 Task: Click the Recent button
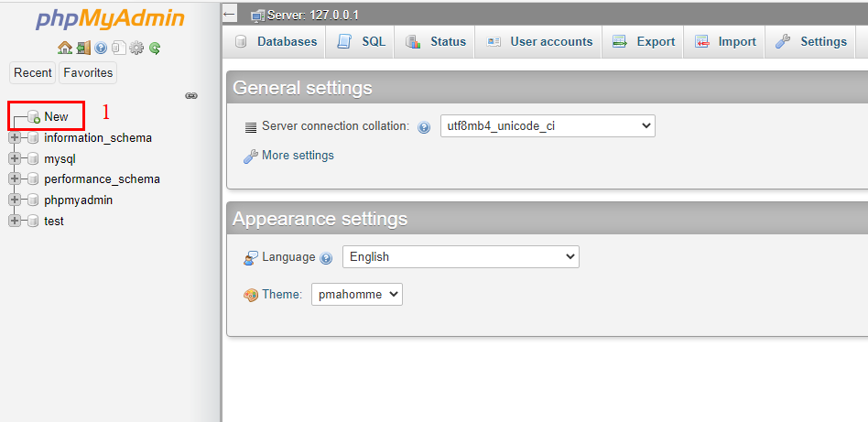click(x=33, y=72)
